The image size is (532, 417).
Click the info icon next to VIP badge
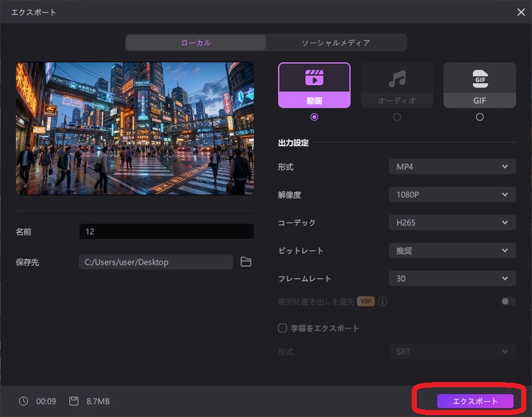[382, 301]
